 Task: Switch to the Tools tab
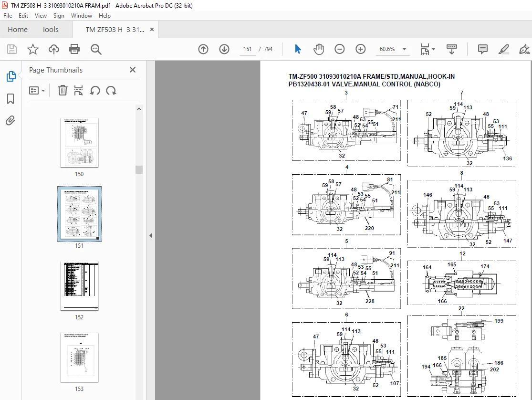[x=50, y=30]
